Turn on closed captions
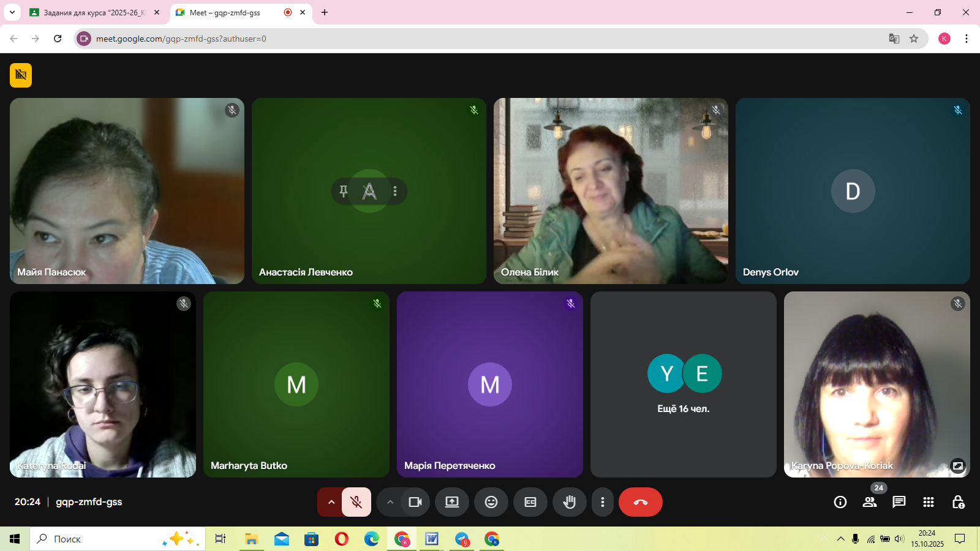Image resolution: width=980 pixels, height=551 pixels. click(x=530, y=502)
